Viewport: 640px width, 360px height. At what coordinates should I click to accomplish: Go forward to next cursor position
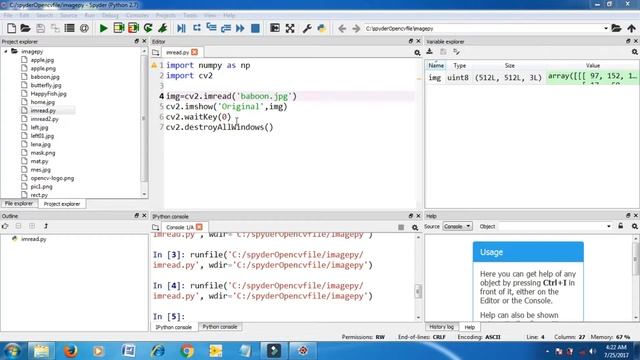[x=356, y=28]
